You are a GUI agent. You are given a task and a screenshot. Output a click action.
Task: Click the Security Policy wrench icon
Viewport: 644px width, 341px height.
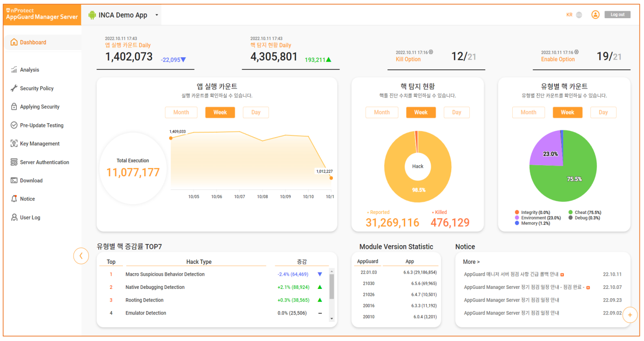click(x=14, y=88)
